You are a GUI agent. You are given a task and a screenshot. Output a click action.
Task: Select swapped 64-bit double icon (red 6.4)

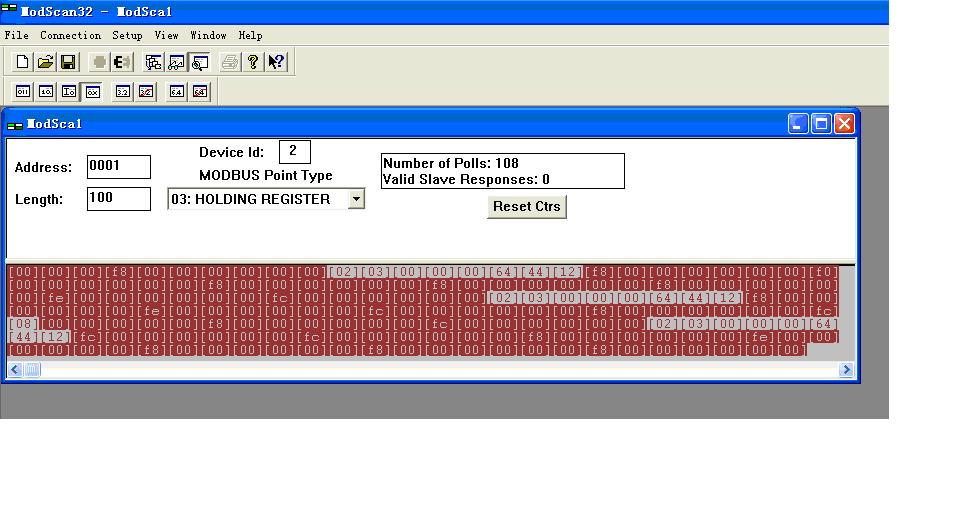200,91
